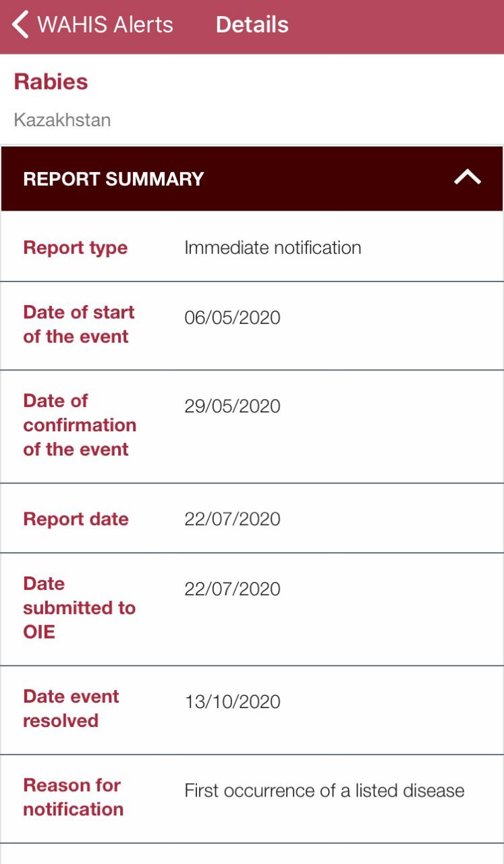Viewport: 504px width, 864px height.
Task: Select the Date of start label
Action: [x=78, y=325]
